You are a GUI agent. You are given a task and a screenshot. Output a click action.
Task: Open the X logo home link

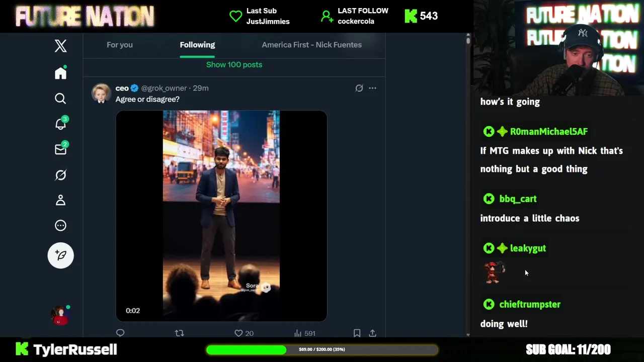(60, 46)
